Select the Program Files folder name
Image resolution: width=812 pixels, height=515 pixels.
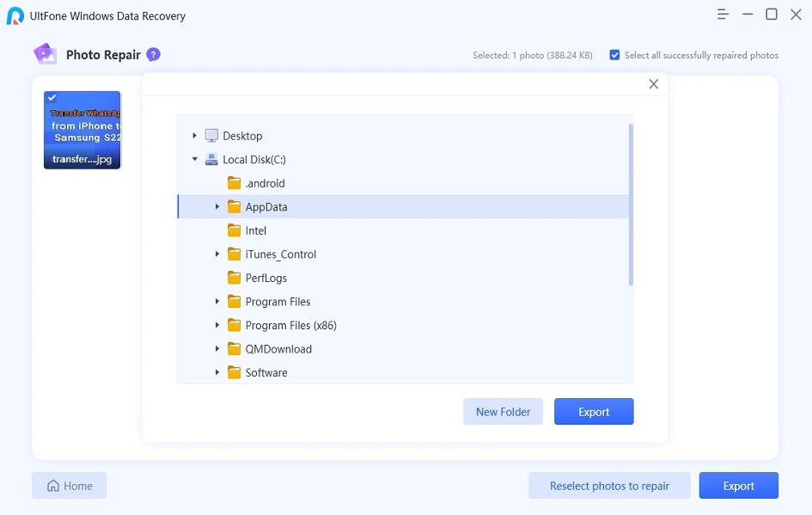tap(278, 302)
